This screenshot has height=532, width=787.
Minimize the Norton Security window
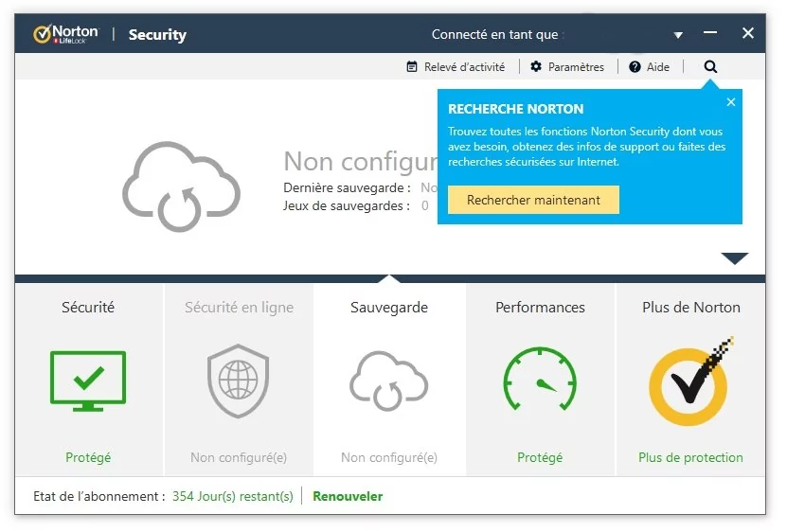tap(709, 33)
